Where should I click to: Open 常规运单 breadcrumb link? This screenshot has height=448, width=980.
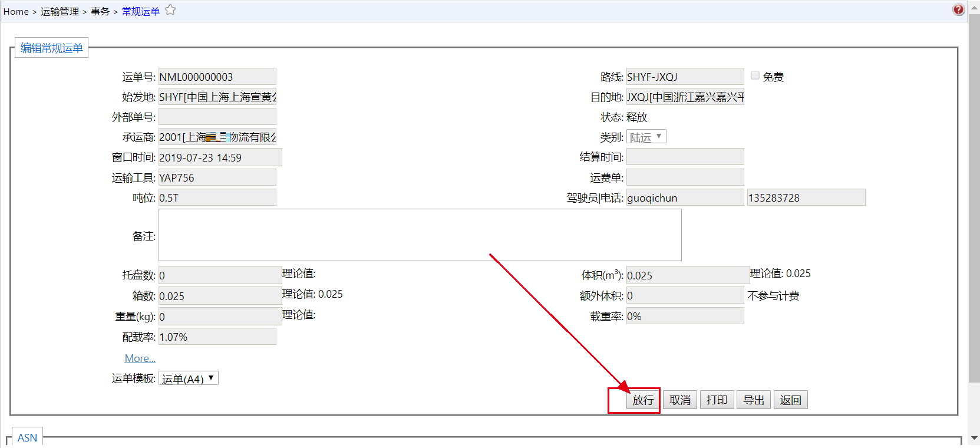pyautogui.click(x=141, y=11)
